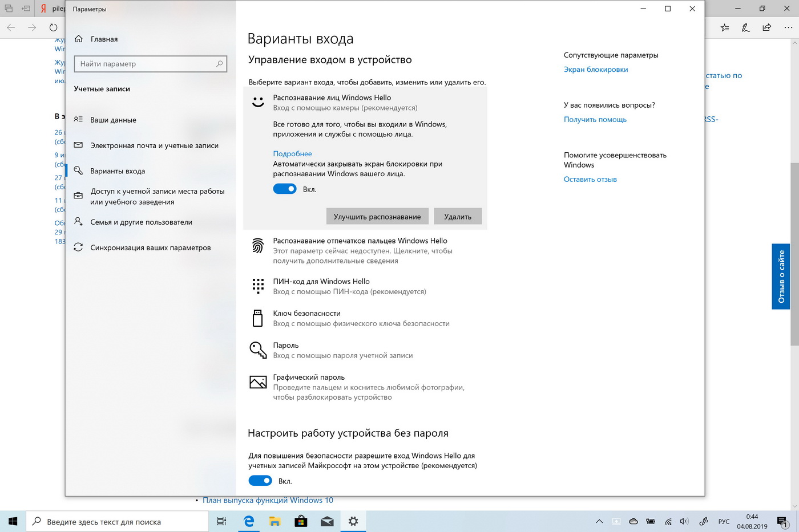
Task: Click the Edge tab with Yandex icon
Action: [x=51, y=9]
